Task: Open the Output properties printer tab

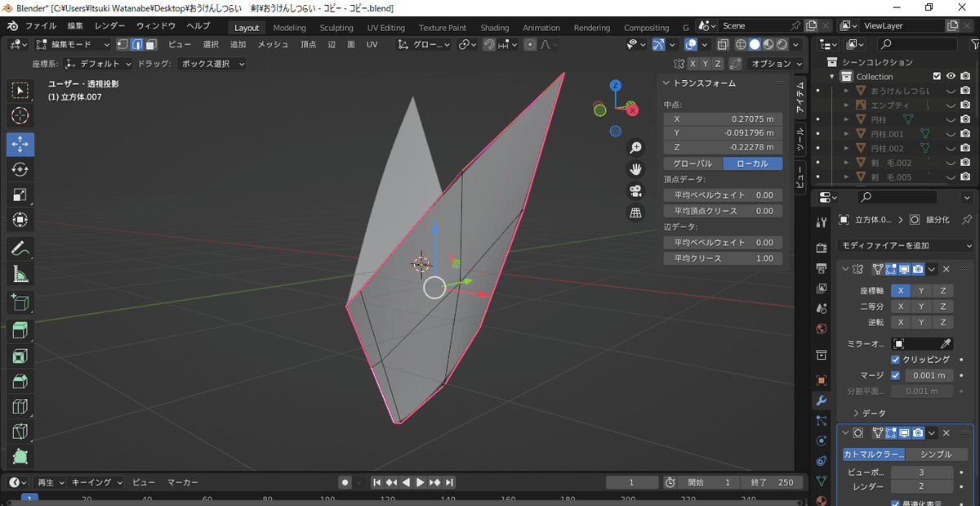Action: pyautogui.click(x=822, y=268)
